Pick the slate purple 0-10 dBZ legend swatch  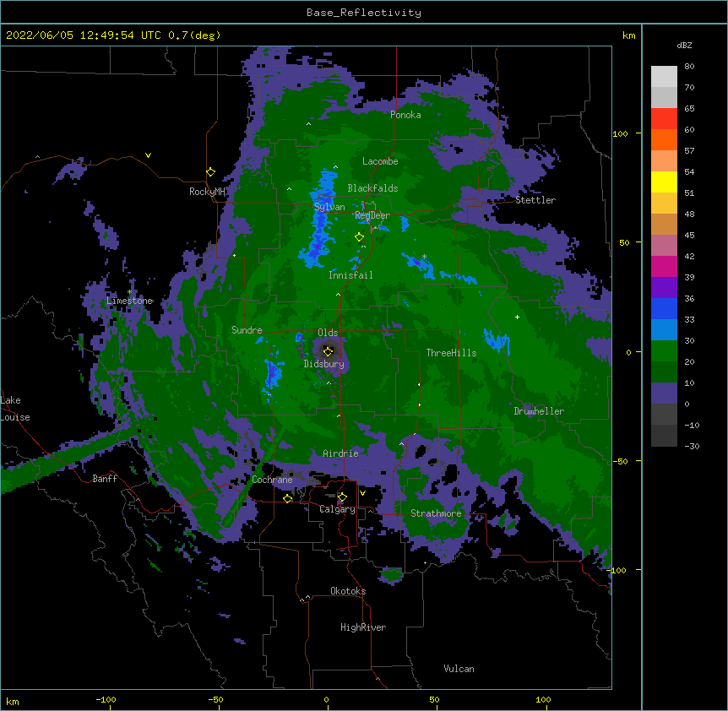[x=664, y=393]
